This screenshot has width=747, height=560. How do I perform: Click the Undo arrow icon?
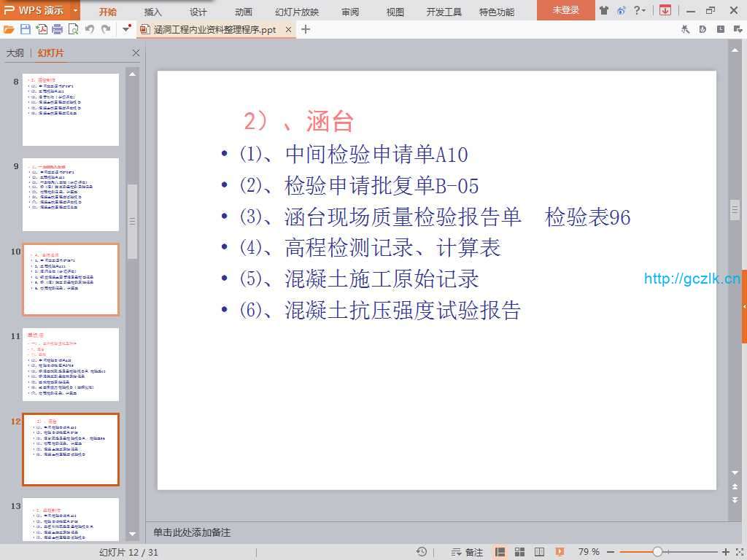89,29
